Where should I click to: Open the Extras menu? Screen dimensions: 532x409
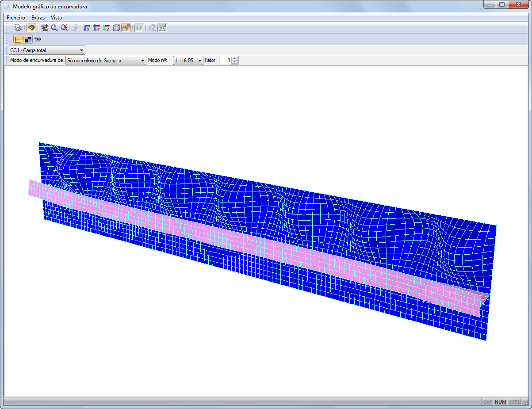pos(38,18)
